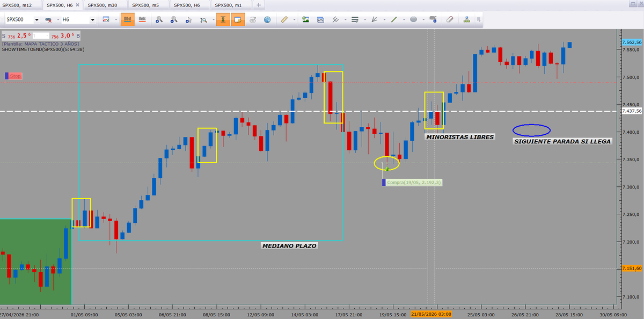Click the globe icon in the toolbar
Image resolution: width=644 pixels, height=319 pixels.
point(268,20)
